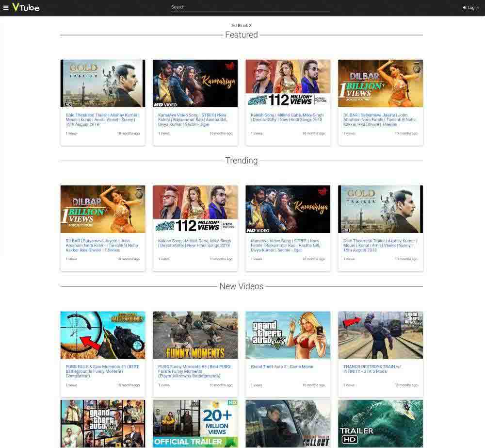Viewport: 485px width, 448px height.
Task: Open PUBG Battlegrounds sniper thumbnail
Action: pyautogui.click(x=103, y=335)
